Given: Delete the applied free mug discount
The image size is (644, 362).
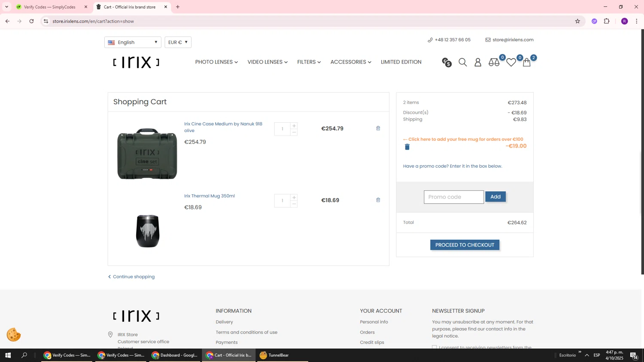Looking at the screenshot, I should coord(407,147).
